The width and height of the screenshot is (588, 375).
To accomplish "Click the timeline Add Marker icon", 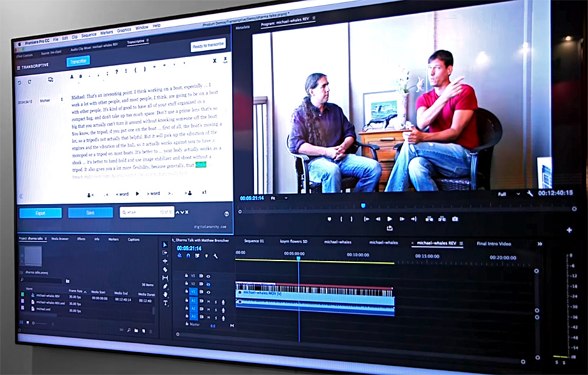I will [x=206, y=256].
